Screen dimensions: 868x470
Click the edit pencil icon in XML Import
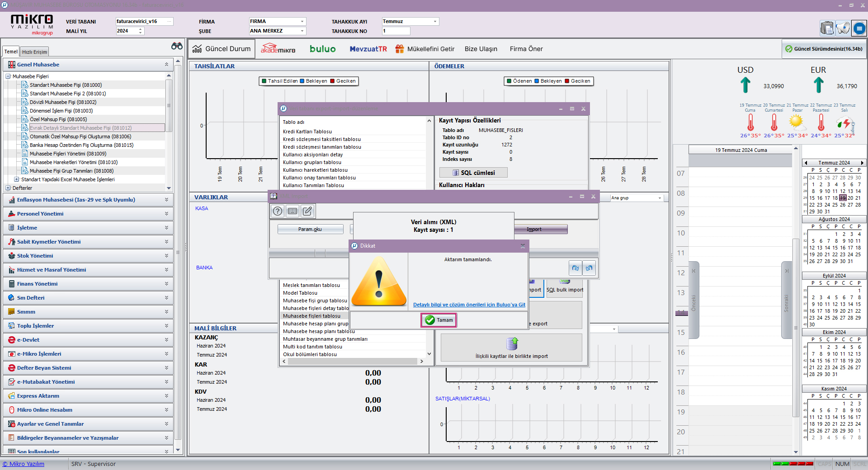pyautogui.click(x=307, y=211)
